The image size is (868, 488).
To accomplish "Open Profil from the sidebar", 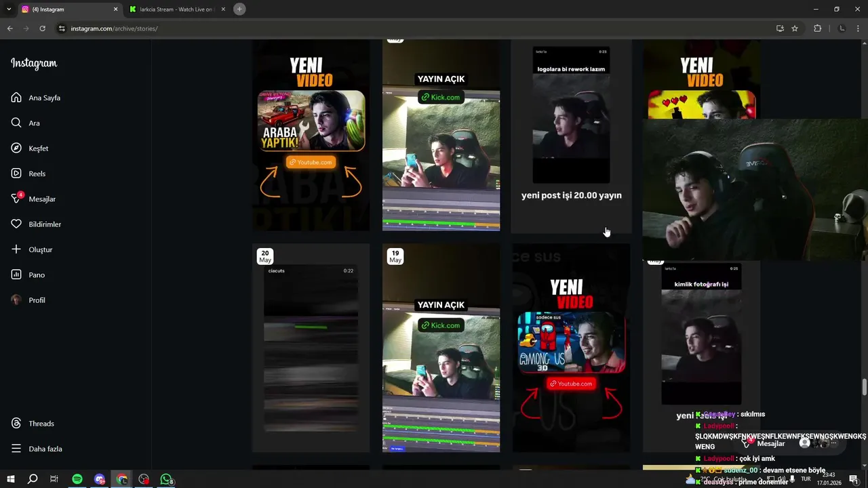I will pos(28,300).
